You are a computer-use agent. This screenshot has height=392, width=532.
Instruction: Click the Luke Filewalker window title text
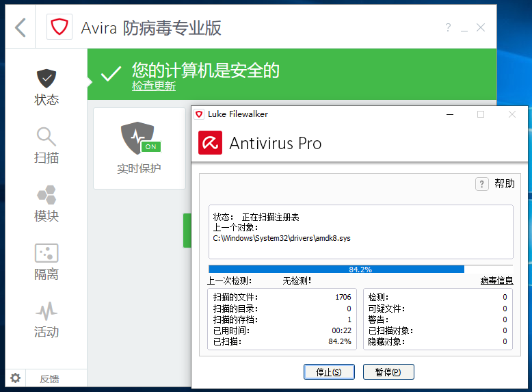coord(238,114)
